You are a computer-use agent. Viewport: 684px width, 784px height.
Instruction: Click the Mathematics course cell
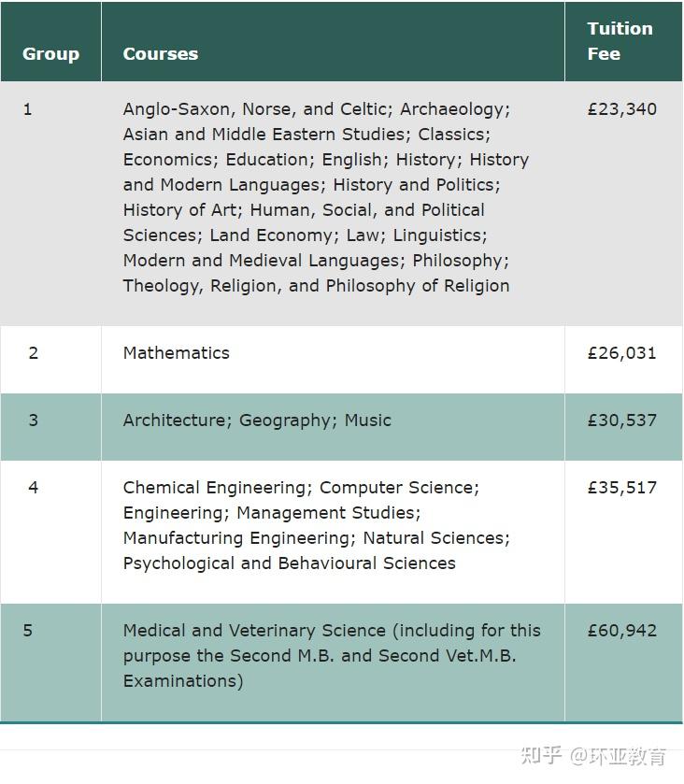177,353
